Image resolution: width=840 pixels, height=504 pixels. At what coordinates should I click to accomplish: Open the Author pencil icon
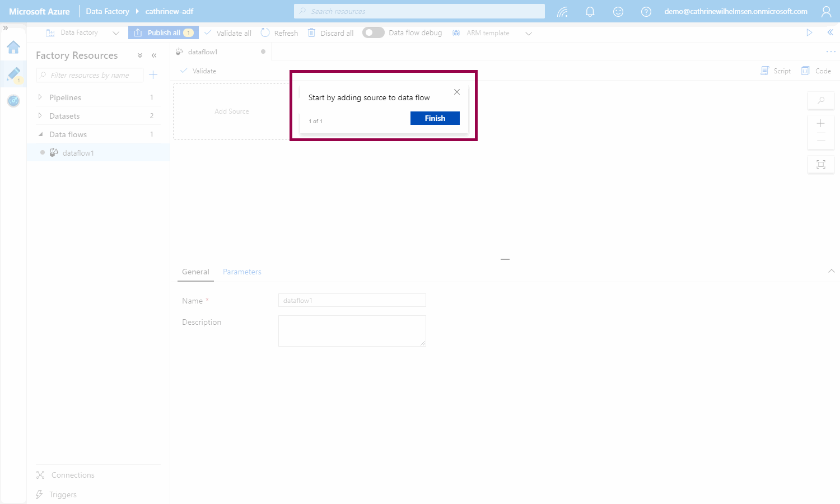13,74
